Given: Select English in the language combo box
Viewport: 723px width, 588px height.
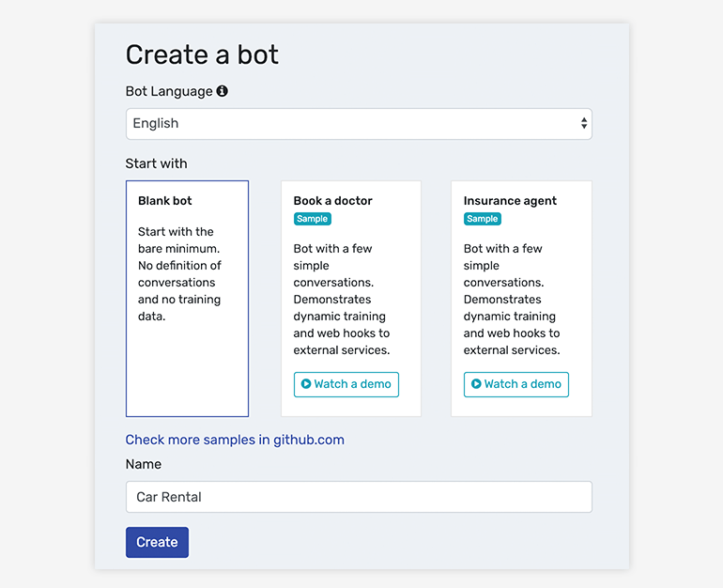Looking at the screenshot, I should tap(359, 124).
